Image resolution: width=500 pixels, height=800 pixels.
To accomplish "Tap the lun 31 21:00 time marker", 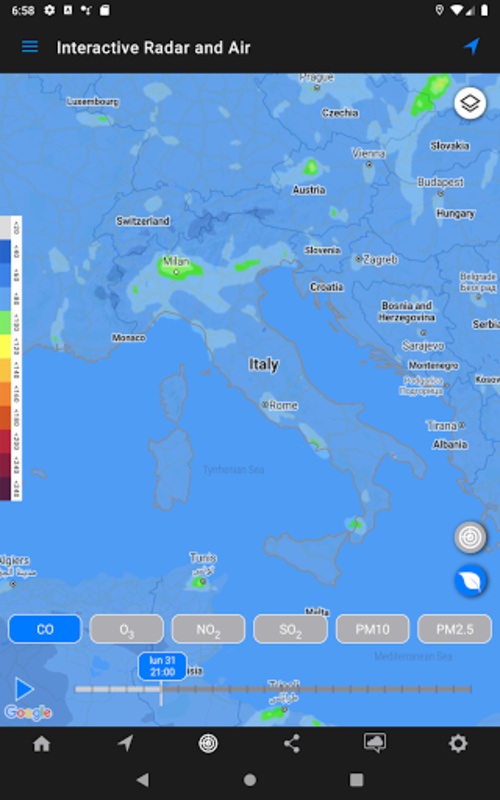I will [x=162, y=666].
